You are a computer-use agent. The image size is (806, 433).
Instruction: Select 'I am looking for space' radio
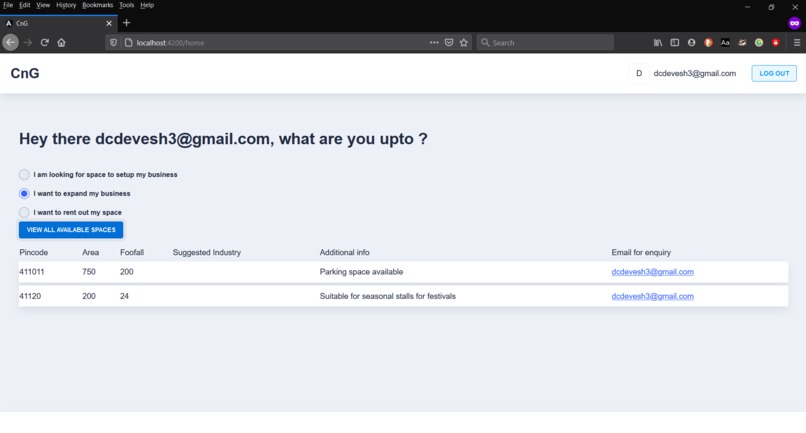tap(24, 175)
